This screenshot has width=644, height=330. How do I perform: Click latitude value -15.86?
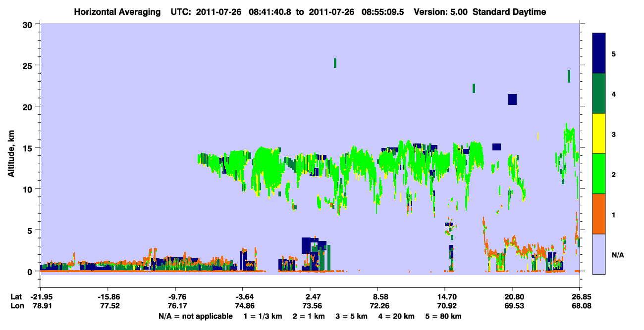pos(108,297)
